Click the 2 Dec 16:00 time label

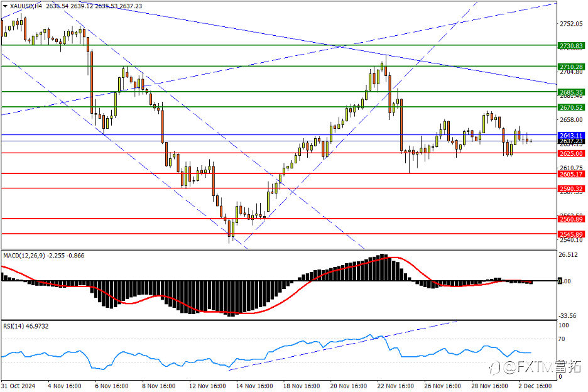click(535, 386)
